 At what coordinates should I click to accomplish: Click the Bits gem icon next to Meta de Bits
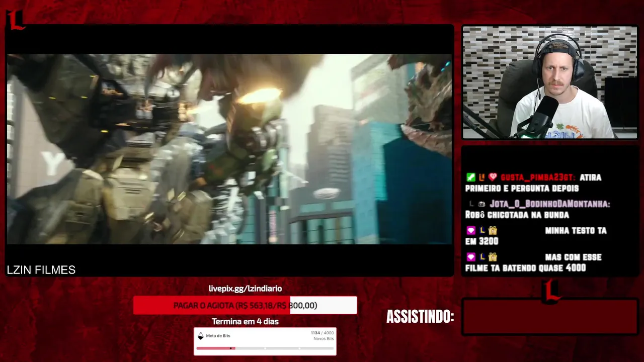pyautogui.click(x=200, y=336)
